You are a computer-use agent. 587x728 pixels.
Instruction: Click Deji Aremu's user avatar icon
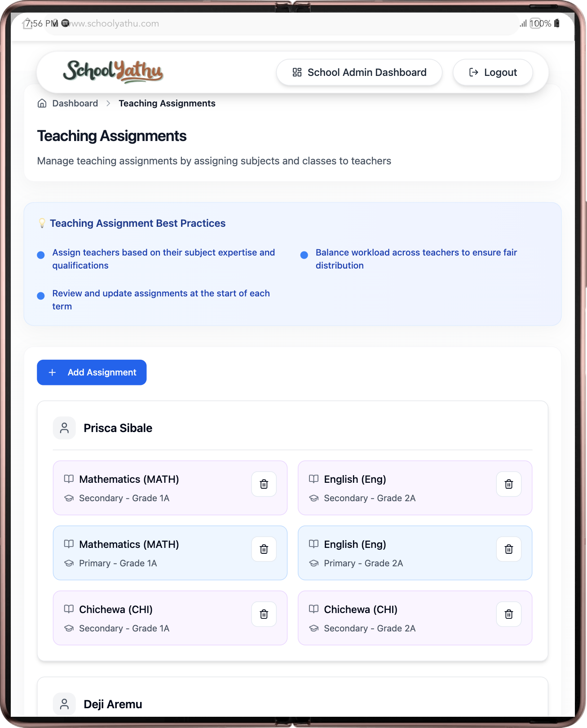coord(64,704)
